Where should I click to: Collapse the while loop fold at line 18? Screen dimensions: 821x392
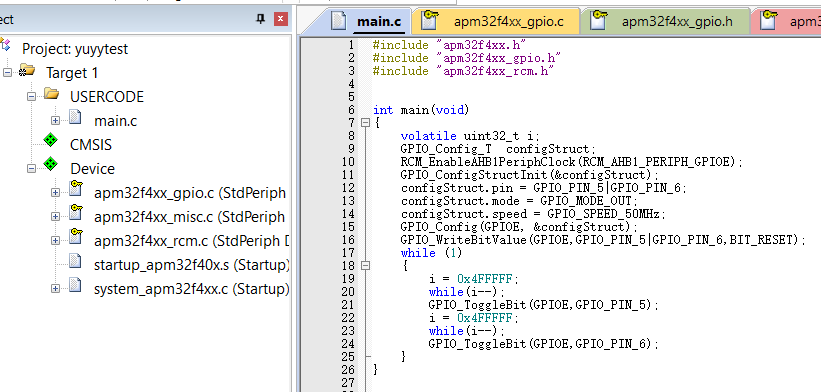click(365, 265)
